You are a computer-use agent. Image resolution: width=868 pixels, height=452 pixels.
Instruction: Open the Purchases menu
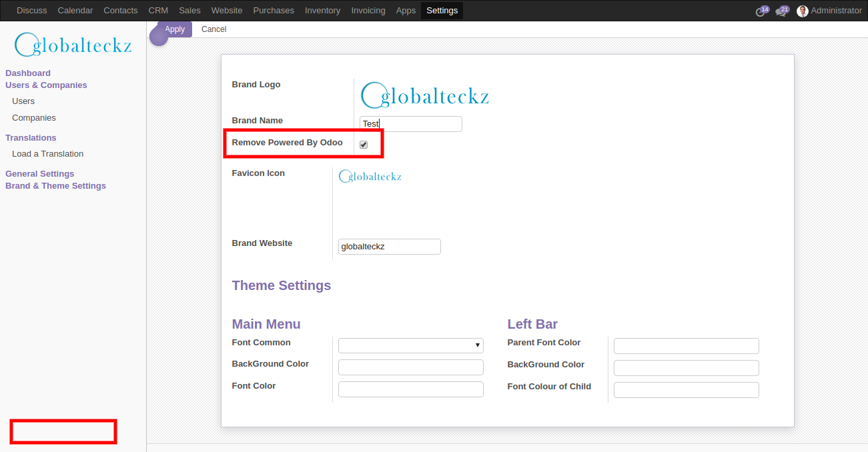[274, 11]
